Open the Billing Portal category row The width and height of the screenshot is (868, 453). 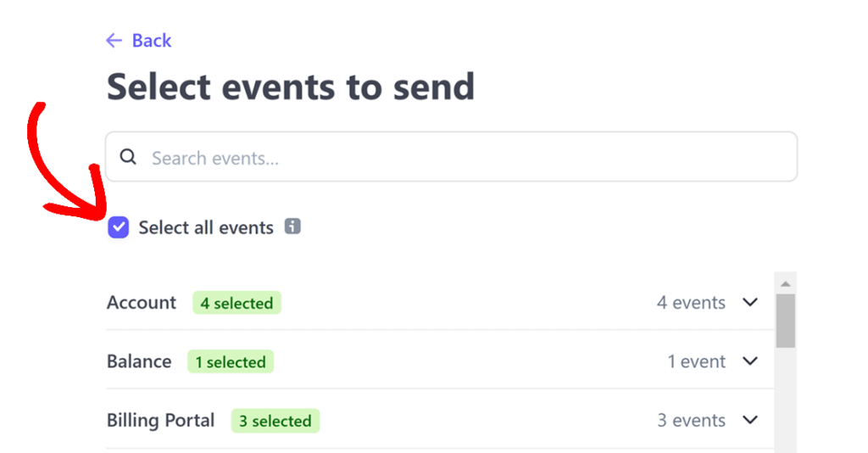pos(440,420)
